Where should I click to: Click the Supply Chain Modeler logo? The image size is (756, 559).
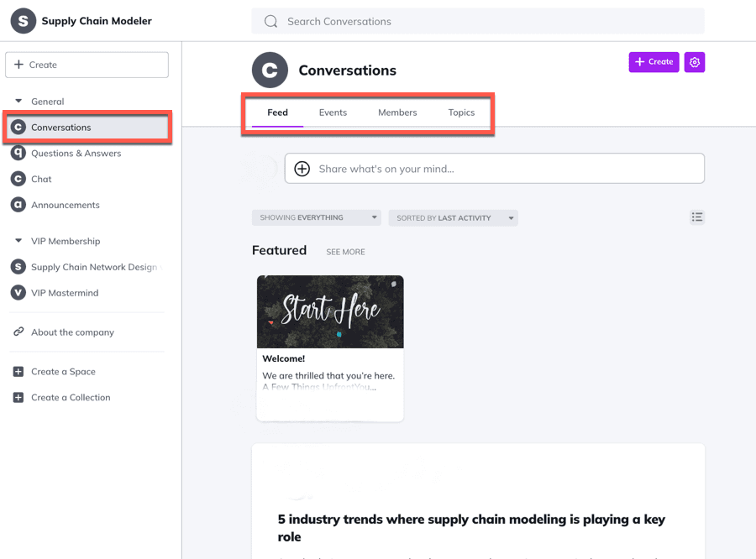click(x=24, y=21)
